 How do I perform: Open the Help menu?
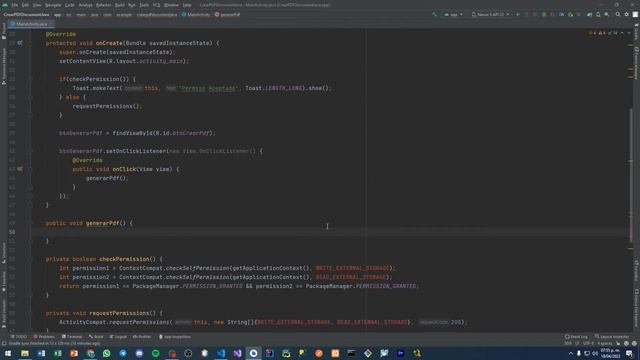click(x=187, y=5)
